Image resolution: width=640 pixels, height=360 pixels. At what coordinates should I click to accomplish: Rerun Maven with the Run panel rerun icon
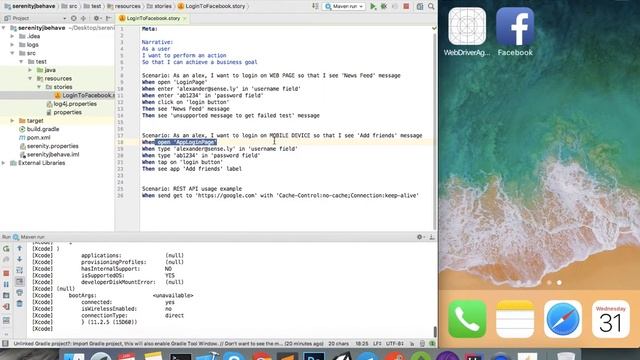(x=6, y=249)
